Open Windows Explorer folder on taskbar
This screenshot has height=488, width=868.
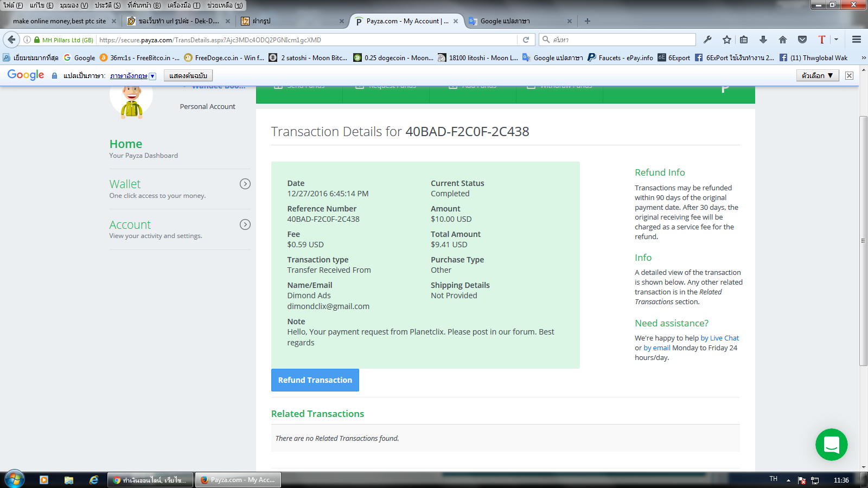coord(69,480)
